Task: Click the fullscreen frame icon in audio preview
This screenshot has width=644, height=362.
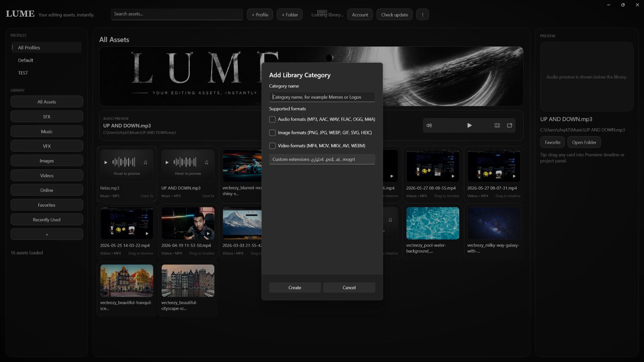Action: (497, 125)
